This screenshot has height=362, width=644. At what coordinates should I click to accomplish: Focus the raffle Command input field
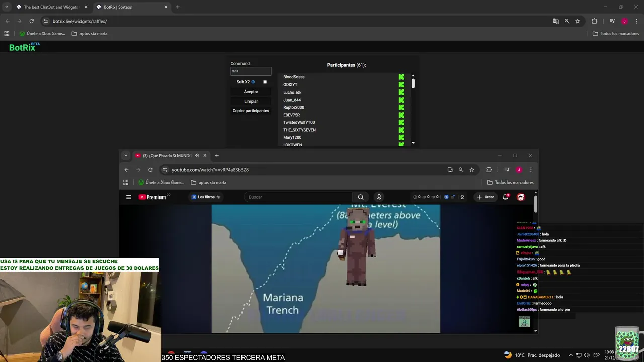251,71
